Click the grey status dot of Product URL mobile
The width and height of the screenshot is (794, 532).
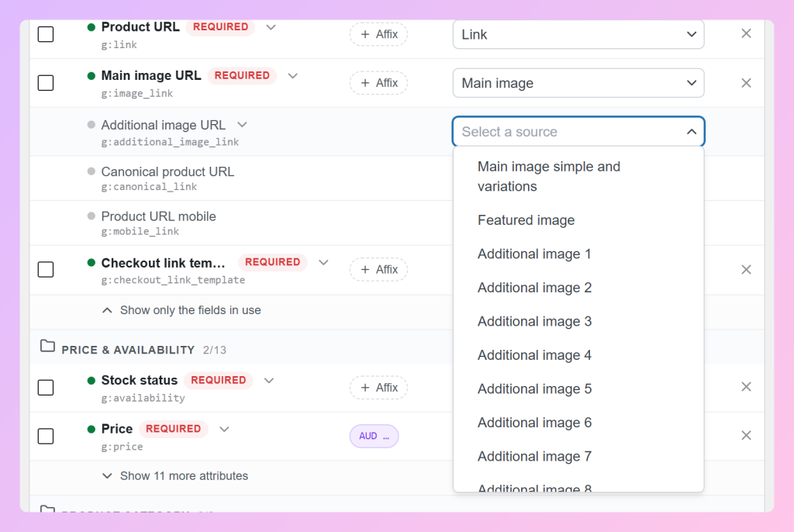[x=91, y=216]
